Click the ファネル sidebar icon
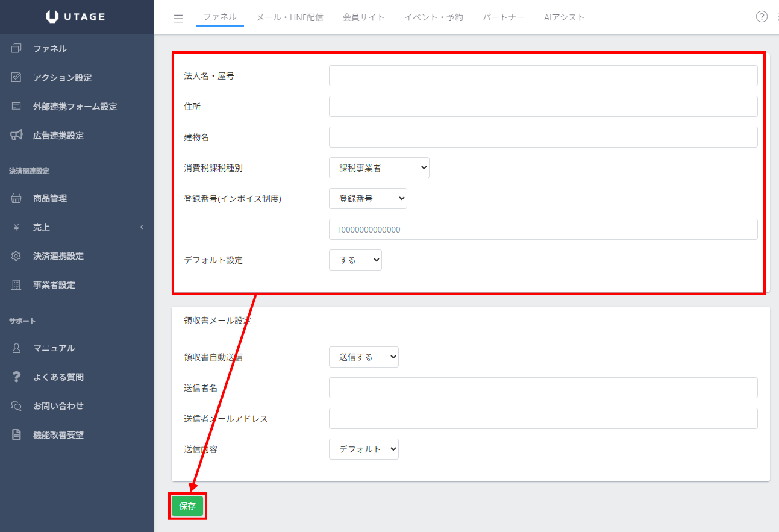This screenshot has height=532, width=779. point(16,49)
